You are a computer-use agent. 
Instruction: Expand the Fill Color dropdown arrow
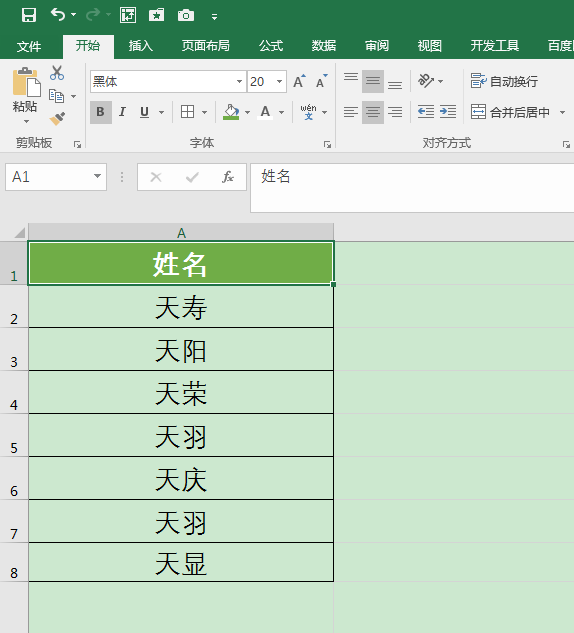tap(247, 112)
